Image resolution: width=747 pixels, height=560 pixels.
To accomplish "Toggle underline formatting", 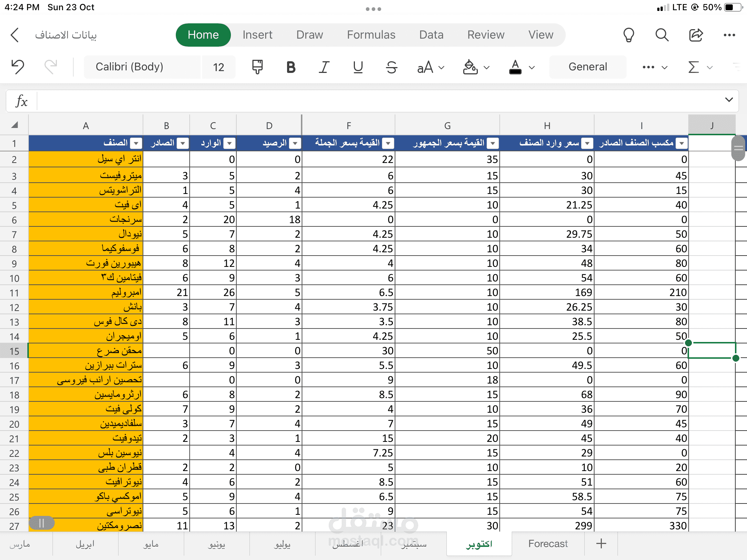I will (358, 67).
